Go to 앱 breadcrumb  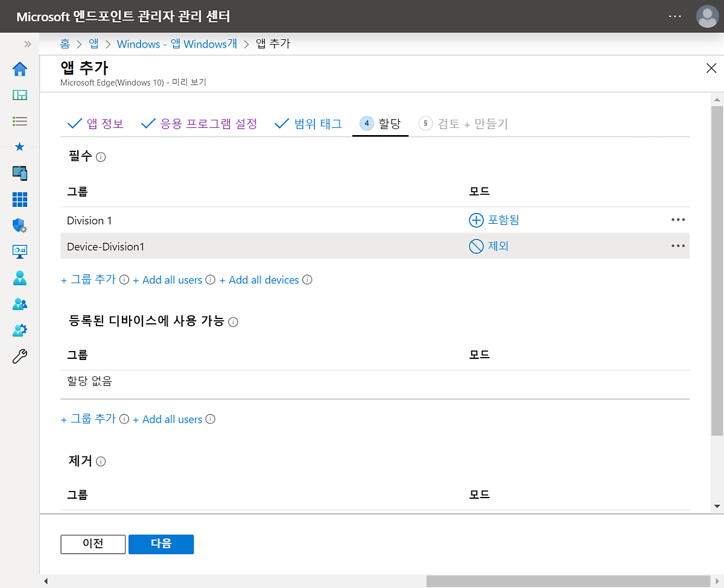94,44
